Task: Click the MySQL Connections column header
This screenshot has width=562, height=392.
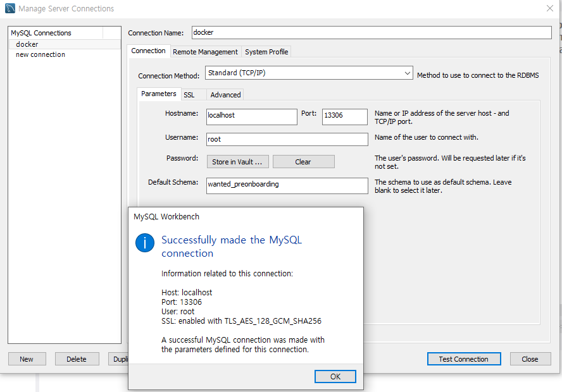Action: click(56, 33)
